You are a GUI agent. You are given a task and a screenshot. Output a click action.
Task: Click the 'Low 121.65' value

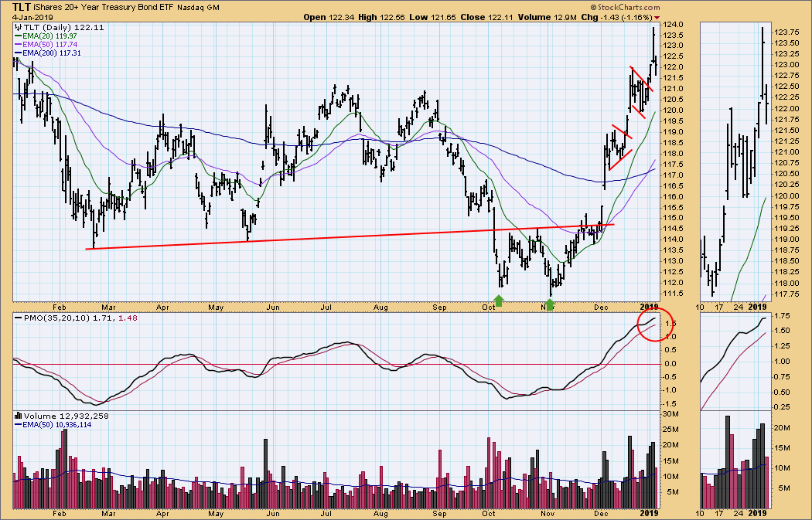(432, 17)
